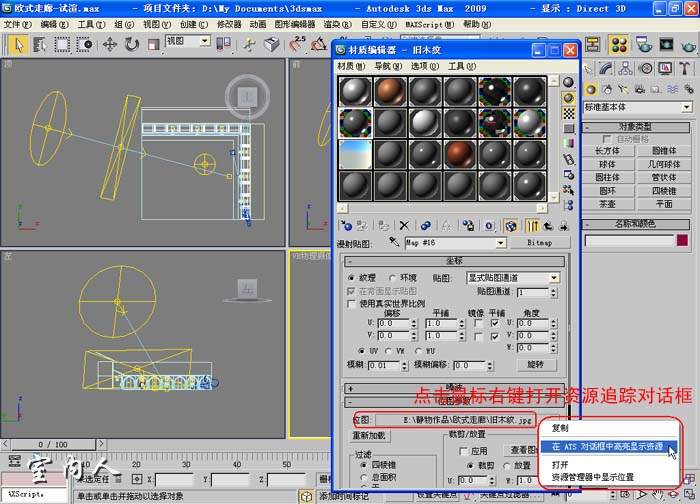Click the 重新加载 button
Screen dimensions: 700x504
[x=368, y=435]
